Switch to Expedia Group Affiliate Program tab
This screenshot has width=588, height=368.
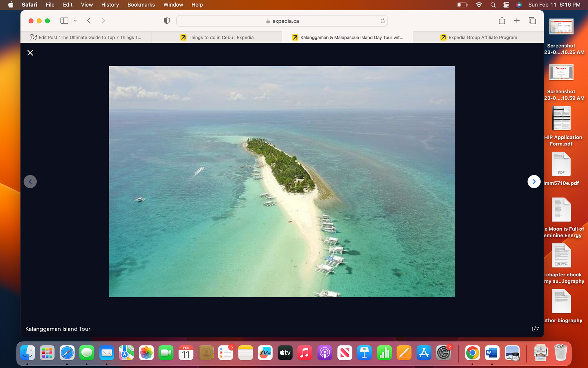[478, 38]
